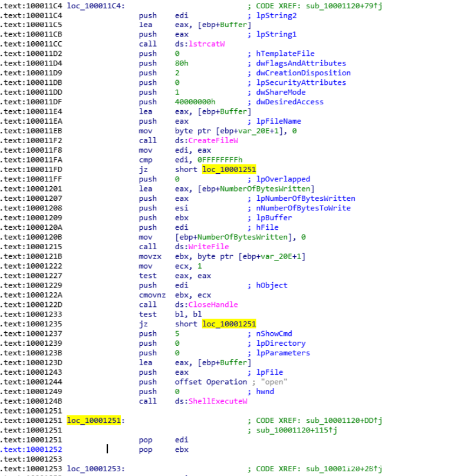Click the 'offset Operation' operand

click(210, 382)
